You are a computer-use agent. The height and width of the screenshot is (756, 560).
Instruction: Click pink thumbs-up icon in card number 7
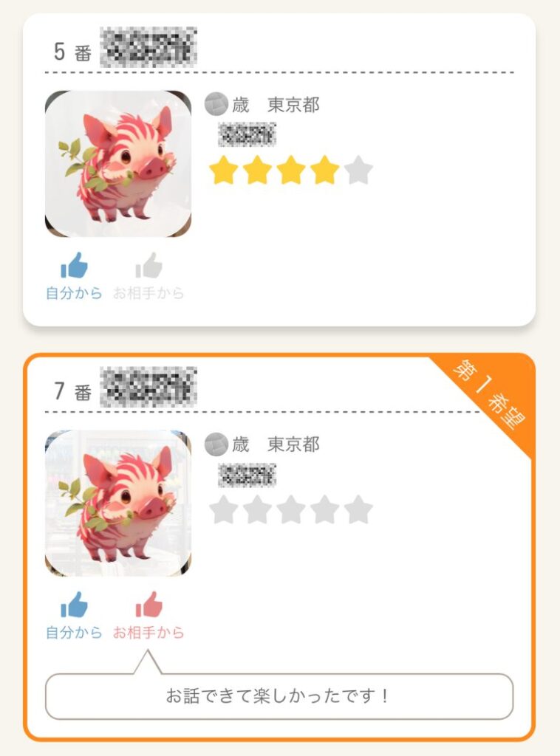(x=148, y=605)
